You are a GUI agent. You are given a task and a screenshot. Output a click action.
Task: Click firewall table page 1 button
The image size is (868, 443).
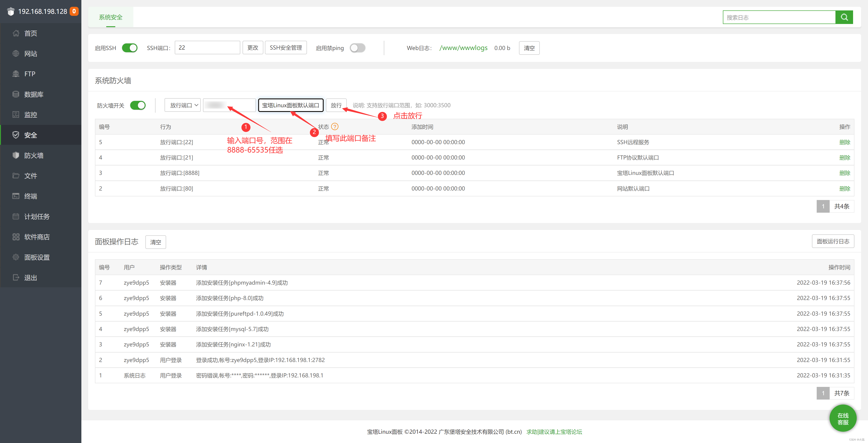pos(823,206)
